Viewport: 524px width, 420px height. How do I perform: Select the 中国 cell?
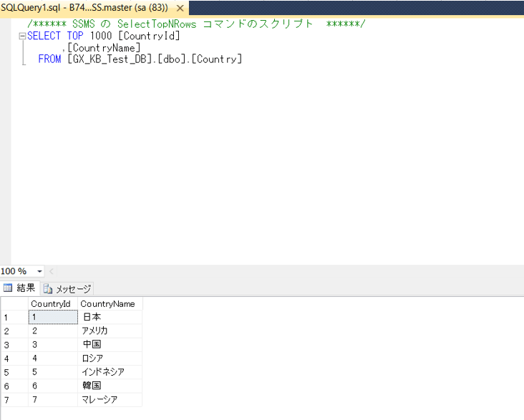click(110, 345)
